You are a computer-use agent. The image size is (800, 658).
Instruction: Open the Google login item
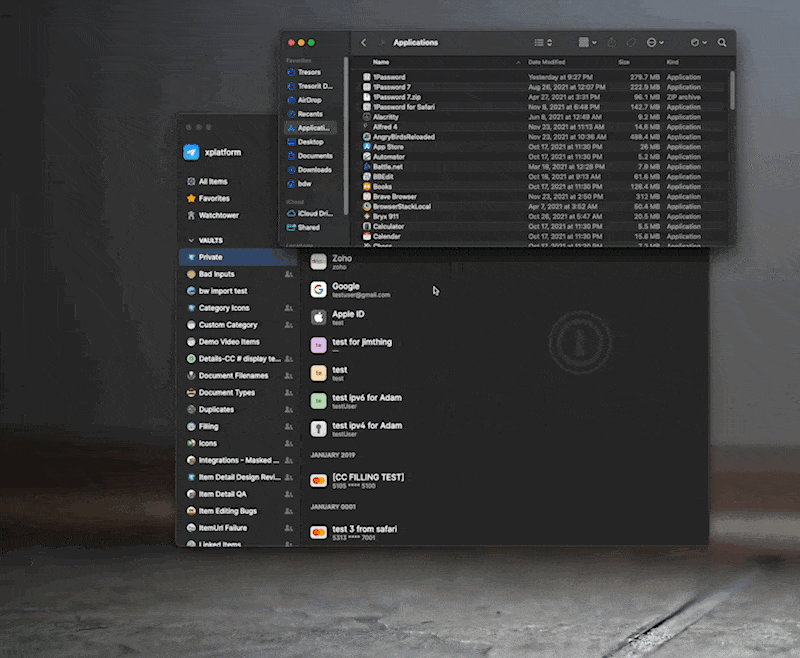(x=345, y=290)
